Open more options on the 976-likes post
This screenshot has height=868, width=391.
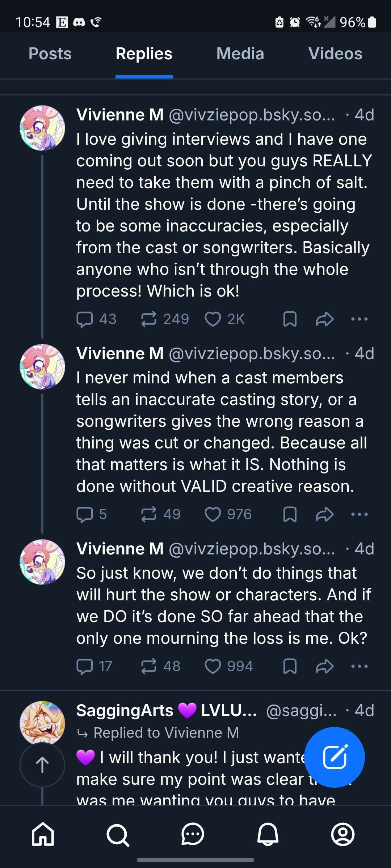tap(359, 514)
